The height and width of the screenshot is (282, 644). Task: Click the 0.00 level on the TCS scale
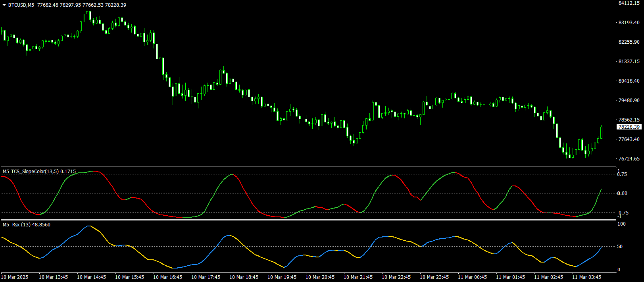tap(622, 193)
